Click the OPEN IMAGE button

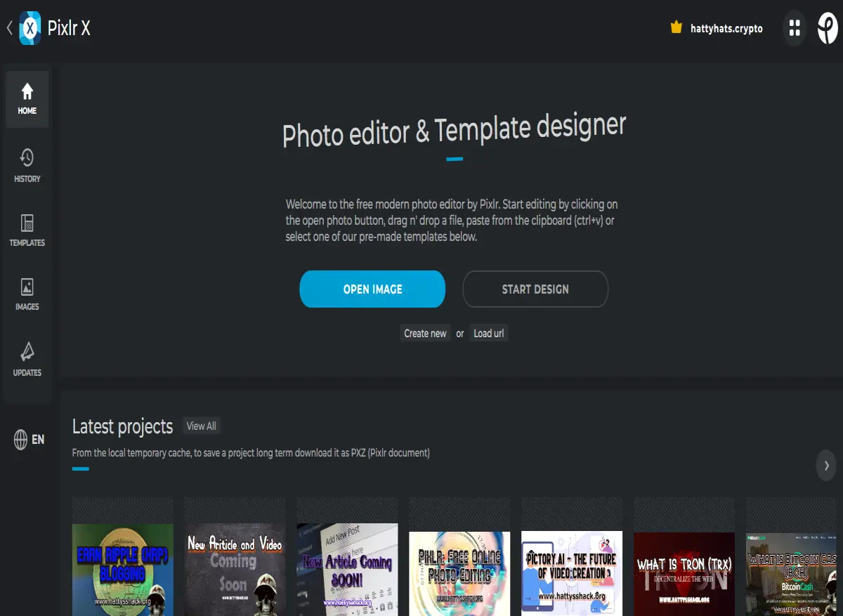click(372, 289)
